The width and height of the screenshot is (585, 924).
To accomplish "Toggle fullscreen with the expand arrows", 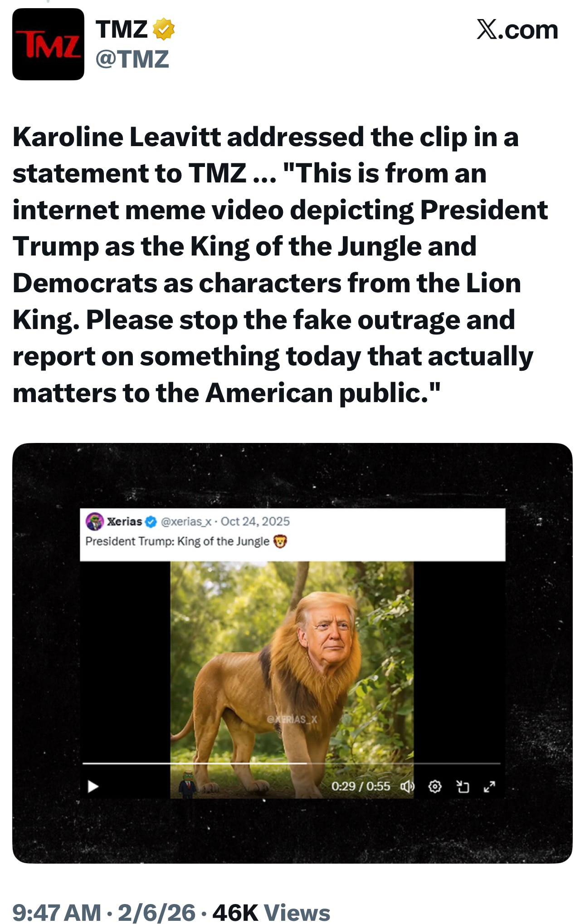I will (490, 787).
